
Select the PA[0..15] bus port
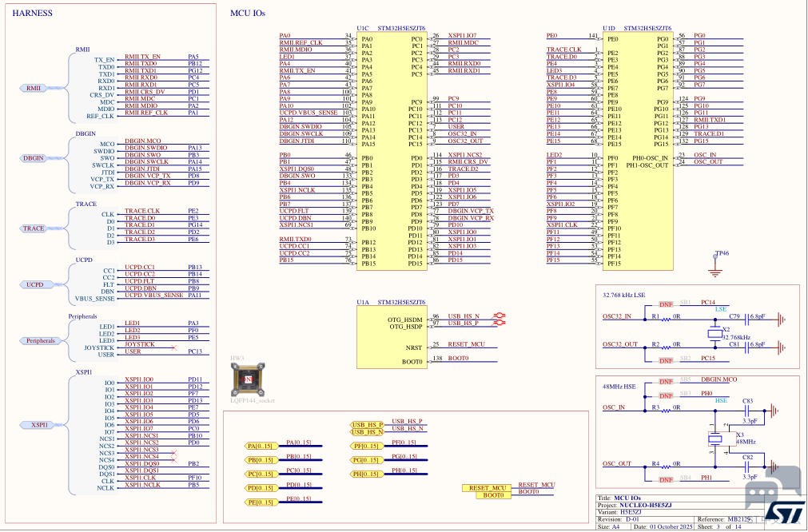pos(261,446)
